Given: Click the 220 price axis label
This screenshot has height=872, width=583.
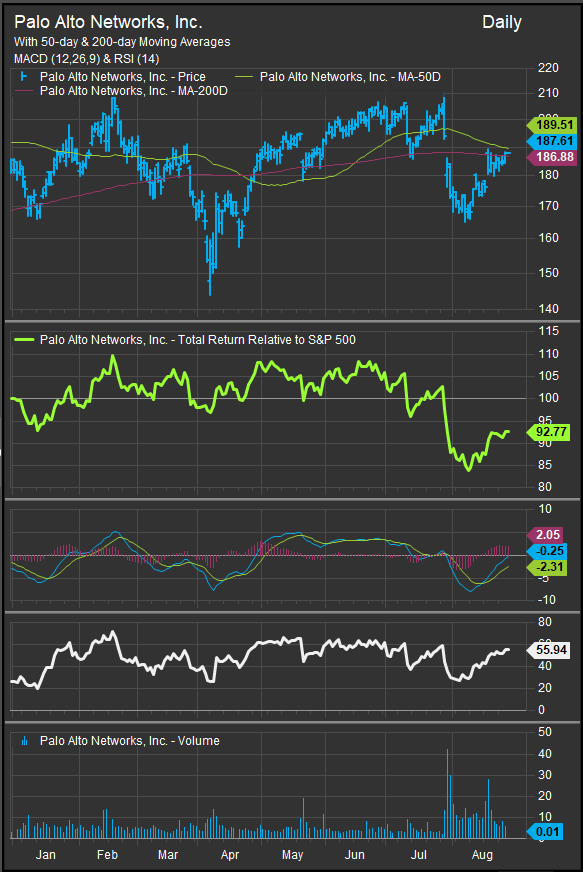Looking at the screenshot, I should [x=548, y=68].
